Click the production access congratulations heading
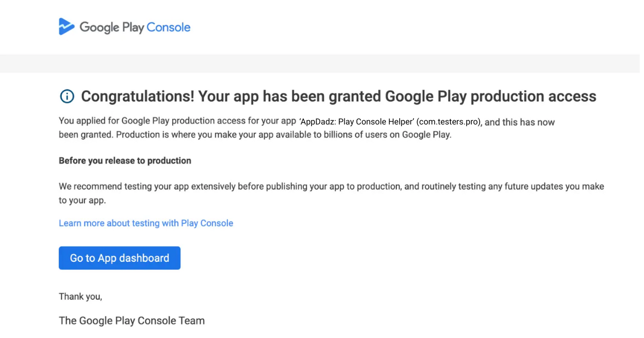The image size is (644, 338). 338,96
